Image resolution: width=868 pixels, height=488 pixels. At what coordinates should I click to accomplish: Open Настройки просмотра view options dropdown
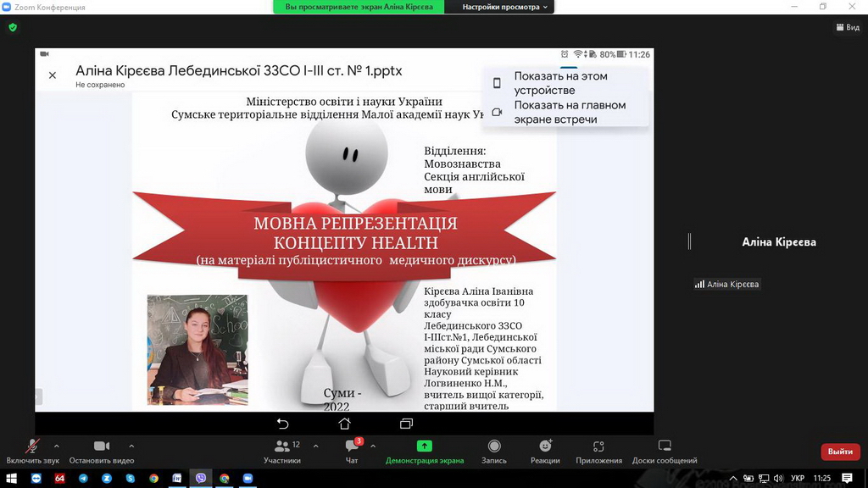tap(505, 7)
